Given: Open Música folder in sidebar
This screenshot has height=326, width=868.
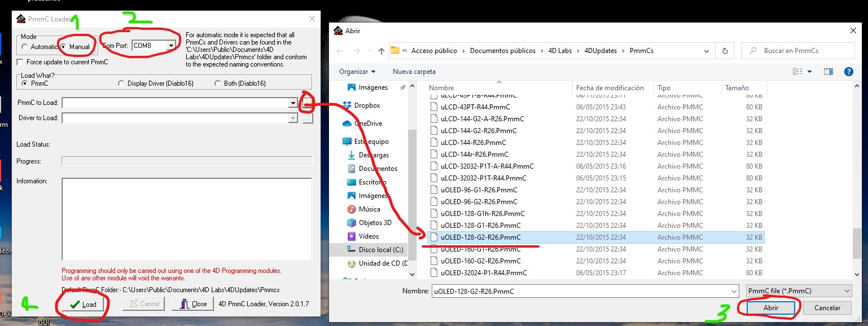Looking at the screenshot, I should tap(369, 209).
